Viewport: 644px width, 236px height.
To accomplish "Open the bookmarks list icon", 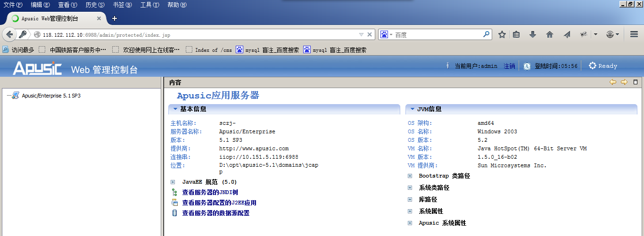I will tap(517, 34).
